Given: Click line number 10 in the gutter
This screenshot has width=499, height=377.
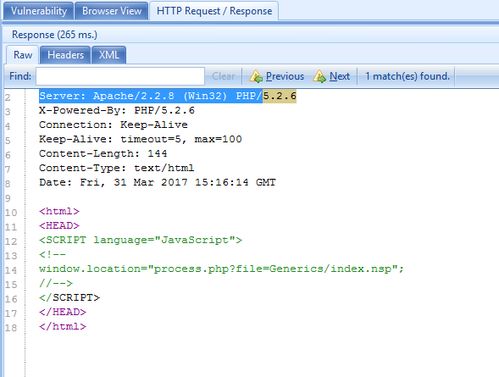Looking at the screenshot, I should coord(11,212).
